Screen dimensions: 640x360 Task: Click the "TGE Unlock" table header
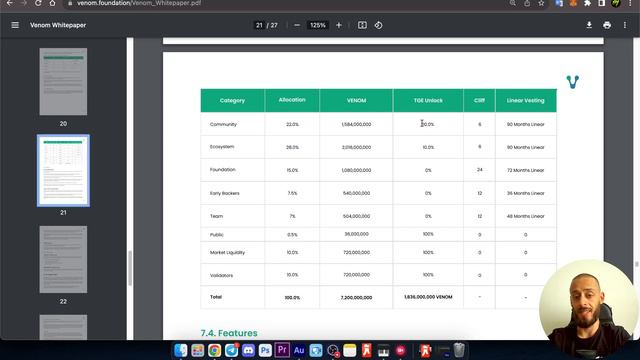[428, 100]
